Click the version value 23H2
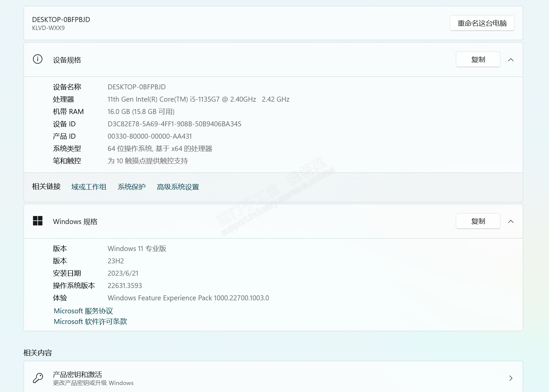 click(x=116, y=261)
